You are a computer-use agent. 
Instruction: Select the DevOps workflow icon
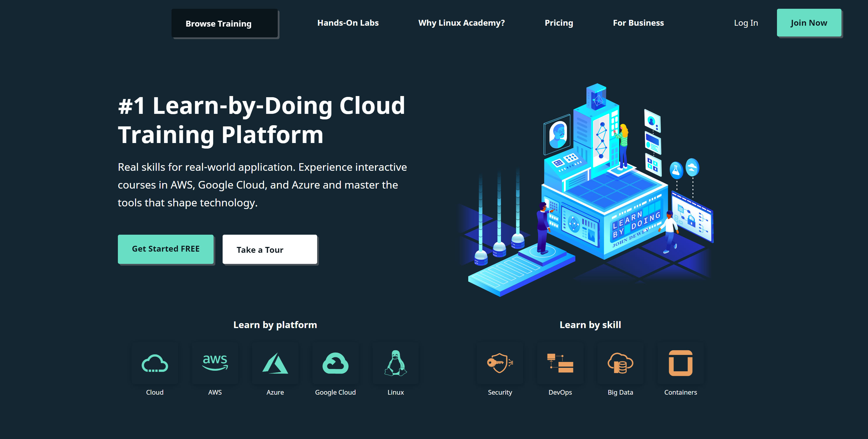[x=560, y=363]
